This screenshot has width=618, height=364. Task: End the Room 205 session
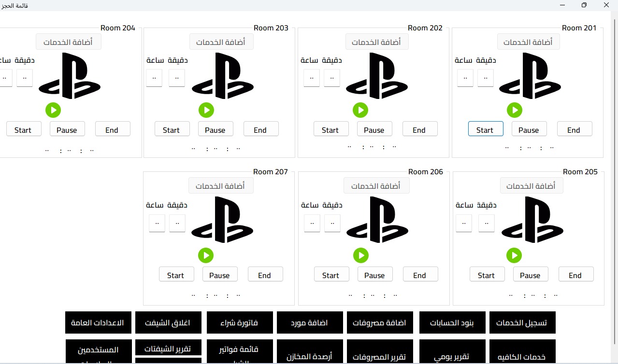pyautogui.click(x=576, y=275)
